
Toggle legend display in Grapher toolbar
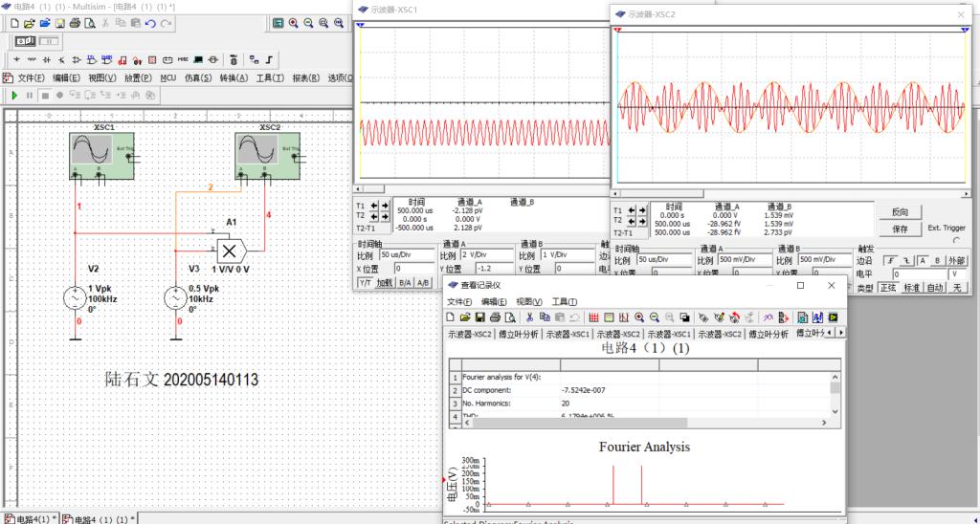[x=609, y=317]
